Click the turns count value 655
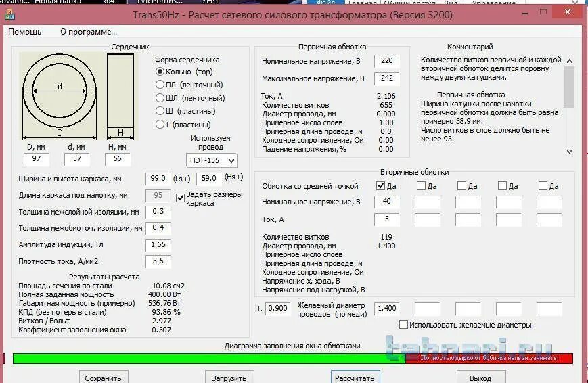 point(386,105)
